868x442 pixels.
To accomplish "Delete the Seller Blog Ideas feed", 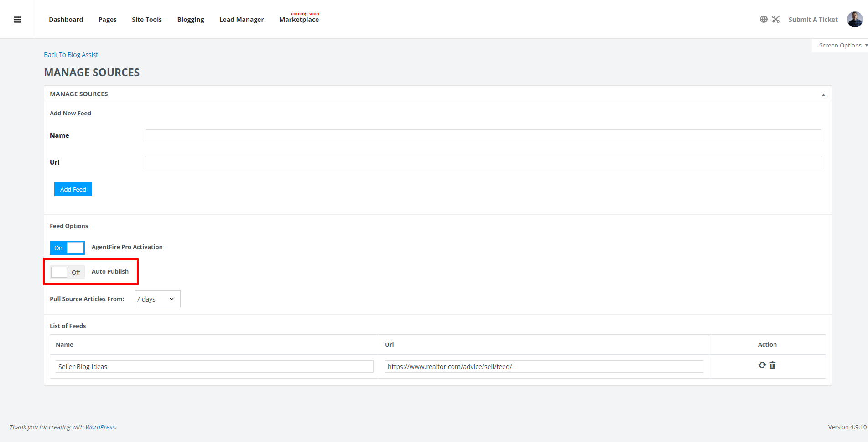I will (x=773, y=365).
